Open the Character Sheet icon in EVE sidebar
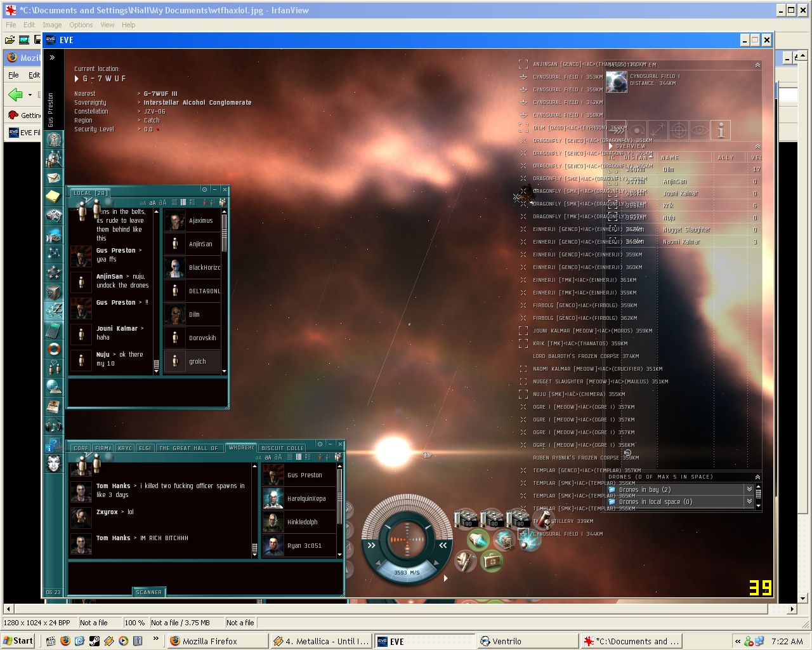Screen dimensions: 812x650 [54, 139]
